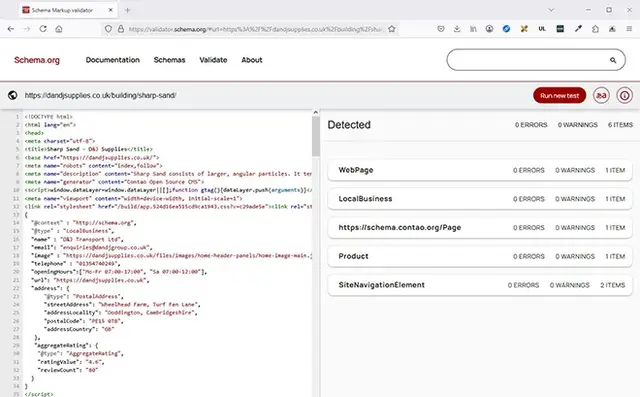Open the browser hamburger menu
Image resolution: width=640 pixels, height=397 pixels.
click(x=629, y=29)
